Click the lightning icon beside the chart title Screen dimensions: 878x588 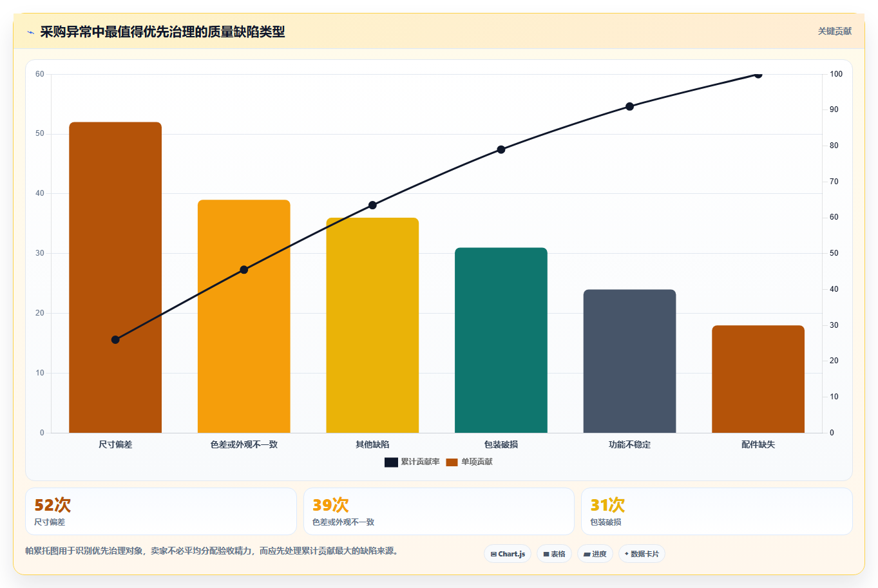pos(30,32)
